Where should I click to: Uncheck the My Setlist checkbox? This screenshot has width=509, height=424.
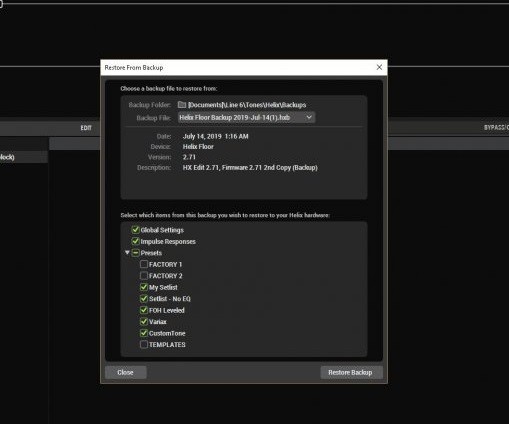click(144, 287)
